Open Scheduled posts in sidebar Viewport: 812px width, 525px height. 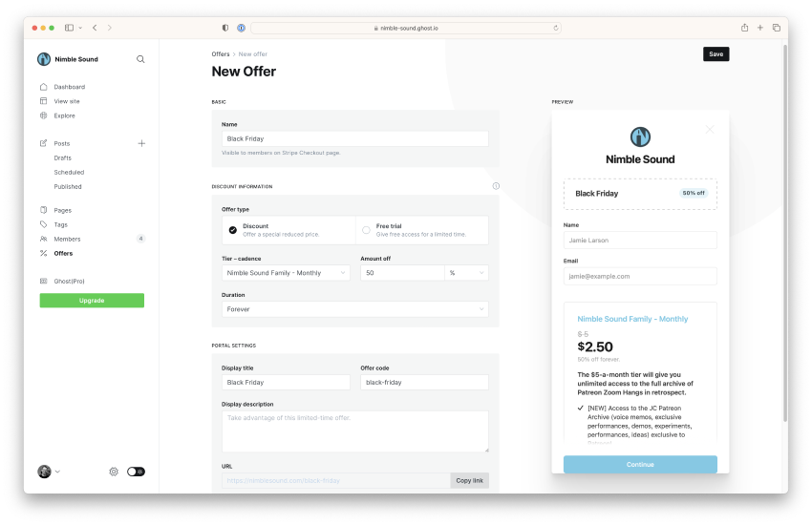coord(69,172)
